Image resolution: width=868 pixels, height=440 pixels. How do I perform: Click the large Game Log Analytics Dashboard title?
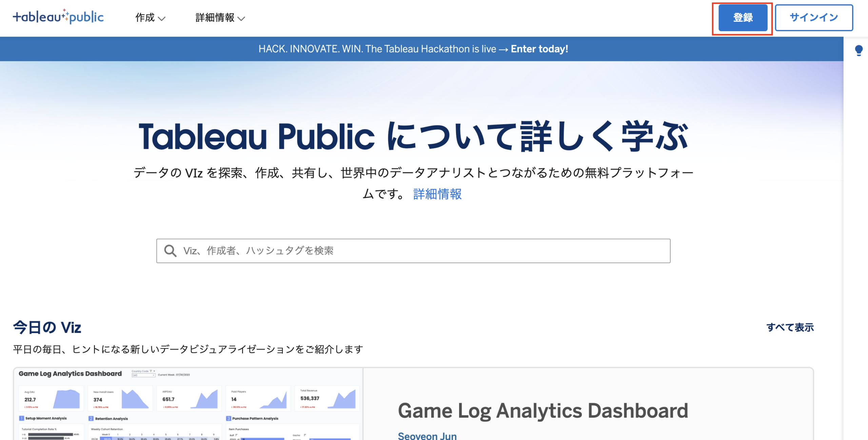click(542, 411)
